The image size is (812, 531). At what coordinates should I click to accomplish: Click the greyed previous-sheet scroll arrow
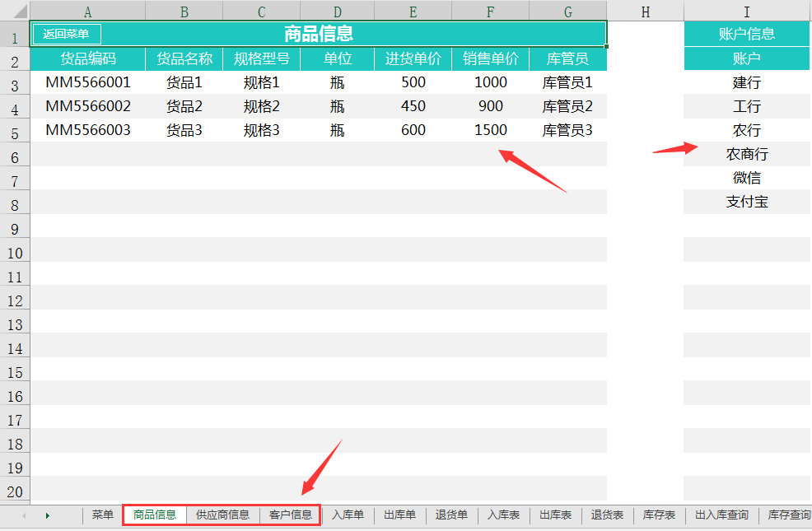point(24,515)
